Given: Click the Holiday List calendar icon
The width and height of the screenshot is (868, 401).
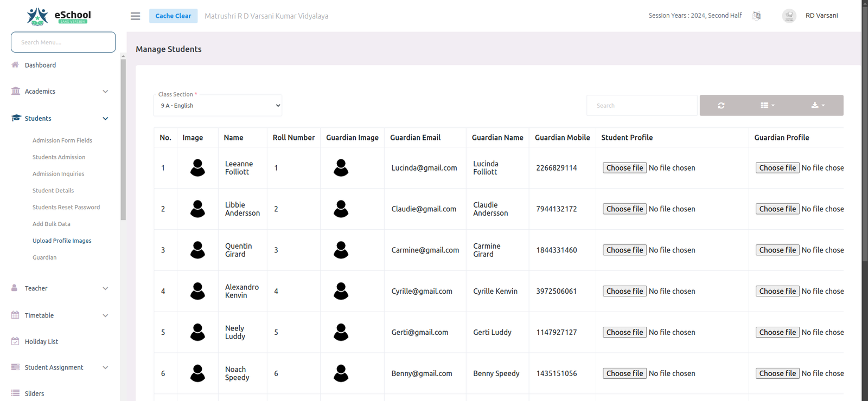Looking at the screenshot, I should click(x=15, y=341).
